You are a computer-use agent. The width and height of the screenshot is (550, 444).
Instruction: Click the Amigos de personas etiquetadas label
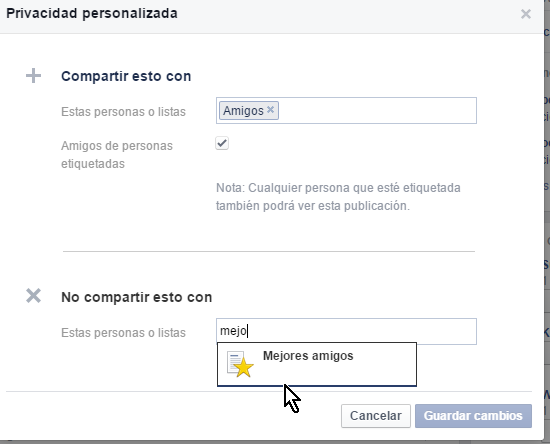tap(117, 155)
